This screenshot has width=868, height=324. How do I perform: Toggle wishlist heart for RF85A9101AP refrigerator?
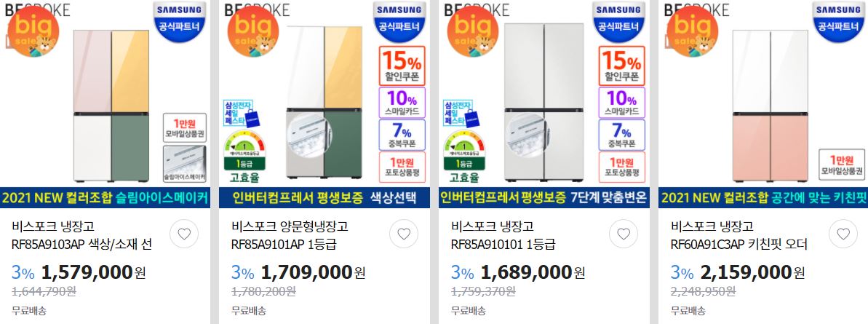[x=404, y=234]
